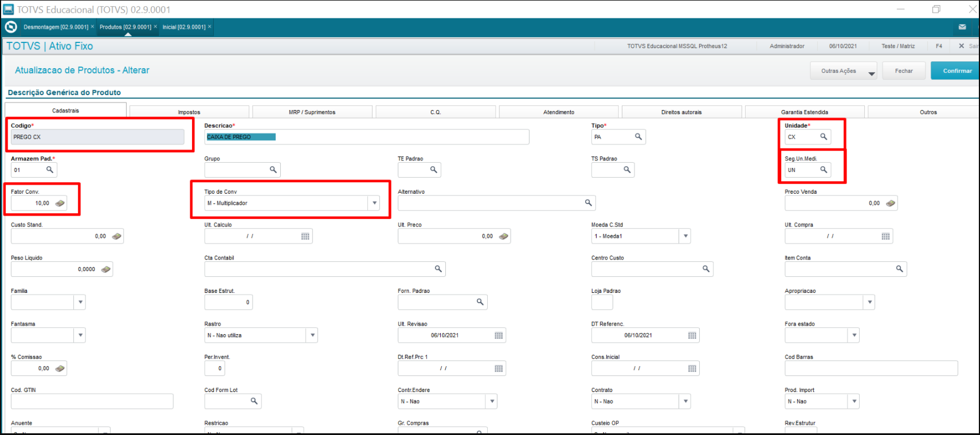Screen dimensions: 980x435
Task: Open lookup for Seg.Un.Medi. field
Action: tap(824, 170)
